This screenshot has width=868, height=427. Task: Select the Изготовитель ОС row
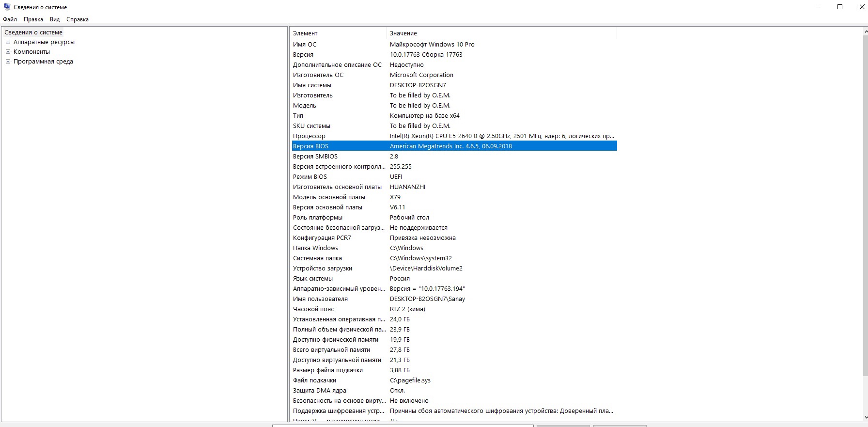[453, 75]
